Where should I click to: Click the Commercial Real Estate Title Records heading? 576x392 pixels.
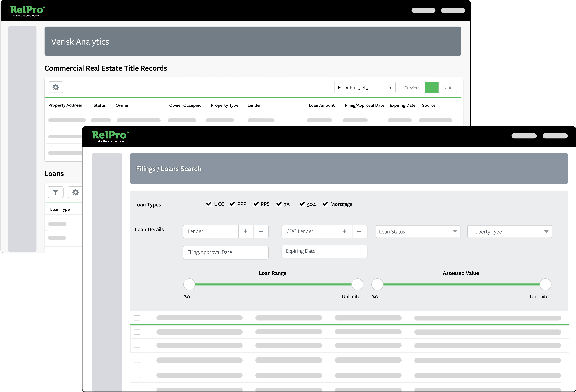(106, 68)
